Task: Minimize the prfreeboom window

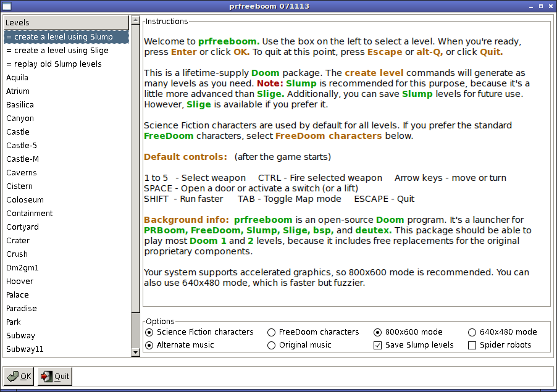Action: coord(531,6)
